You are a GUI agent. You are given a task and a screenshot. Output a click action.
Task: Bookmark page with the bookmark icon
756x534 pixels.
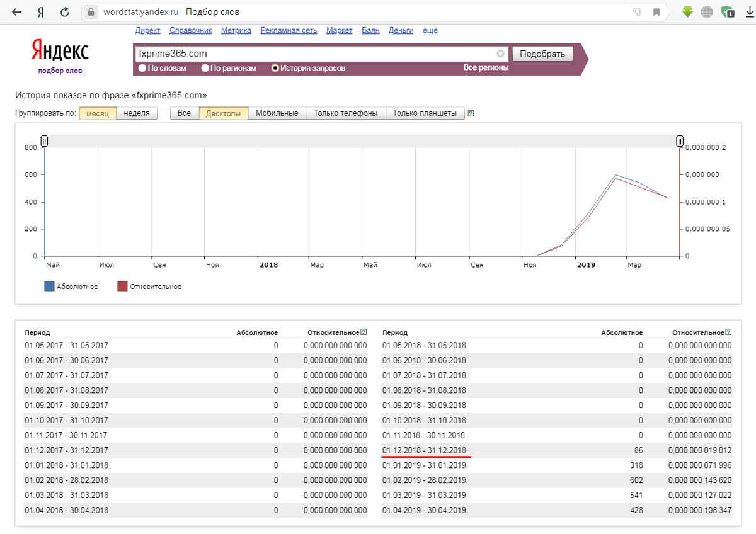[x=656, y=12]
